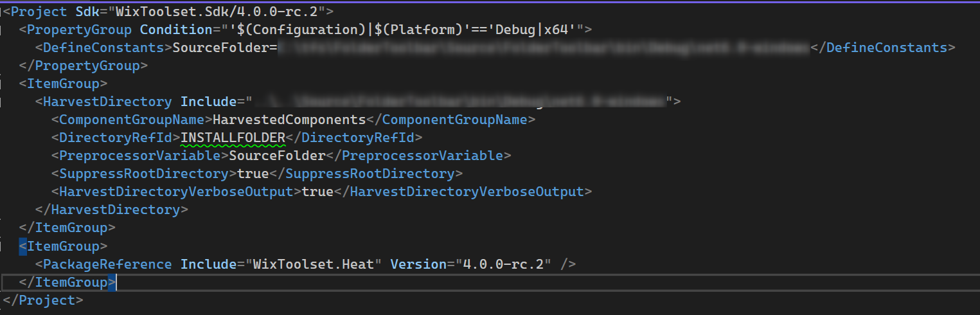Click the highlighted closing ItemGroup tag
This screenshot has height=315, width=980.
(x=67, y=282)
